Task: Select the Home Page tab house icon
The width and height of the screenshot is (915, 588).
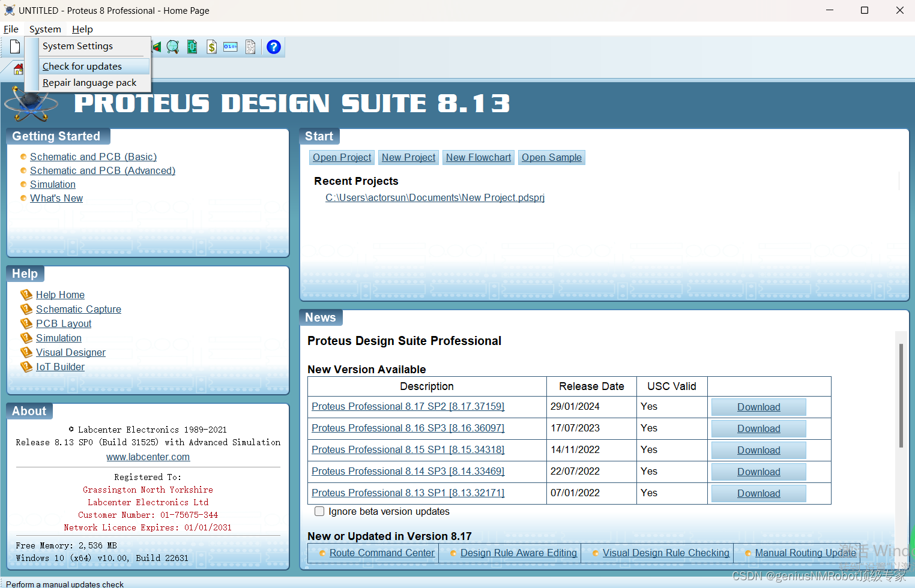Action: tap(19, 69)
